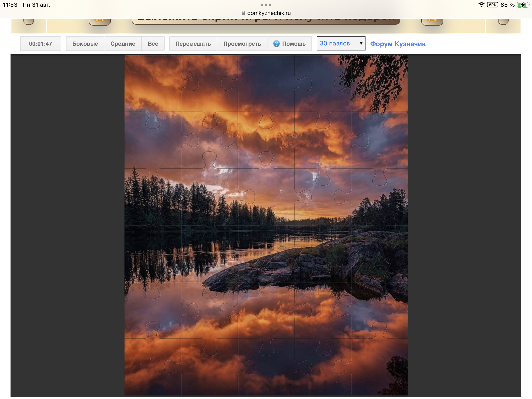Open the Форум Кузнечик link
Image resolution: width=532 pixels, height=399 pixels.
click(398, 44)
